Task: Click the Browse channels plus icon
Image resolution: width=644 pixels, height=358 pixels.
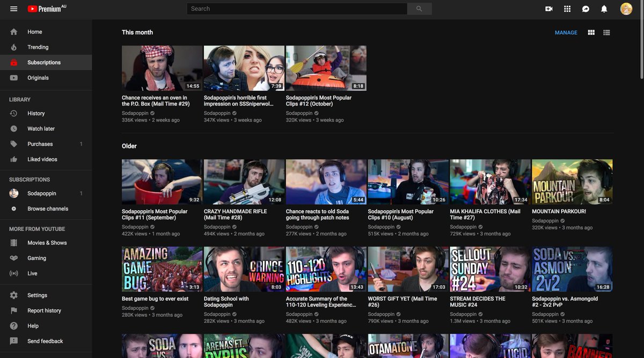Action: (x=14, y=209)
